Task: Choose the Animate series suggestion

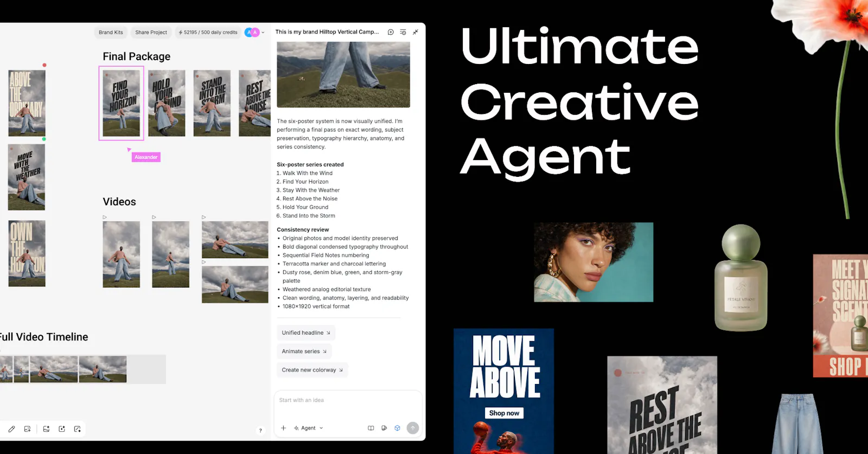Action: coord(304,351)
